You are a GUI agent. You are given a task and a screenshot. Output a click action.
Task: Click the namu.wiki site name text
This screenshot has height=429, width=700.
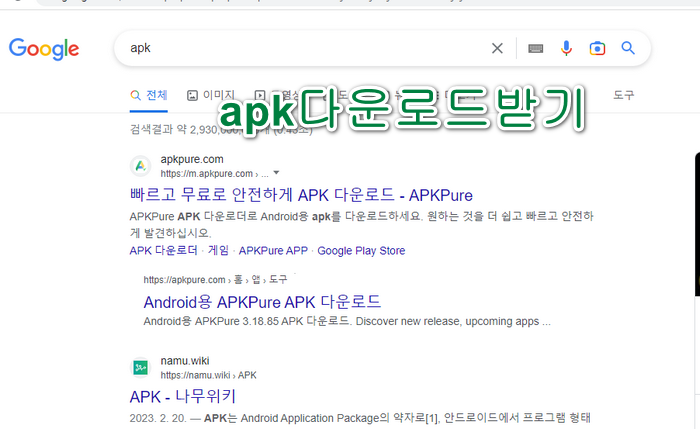185,361
